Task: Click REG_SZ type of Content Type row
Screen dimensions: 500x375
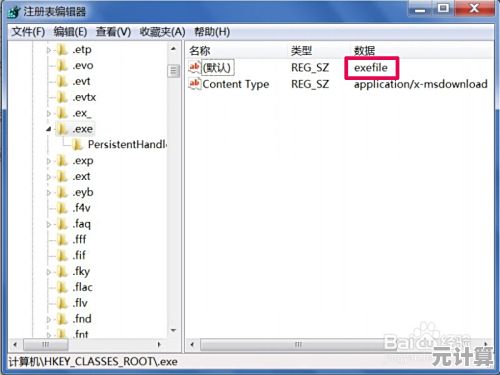Action: tap(310, 84)
